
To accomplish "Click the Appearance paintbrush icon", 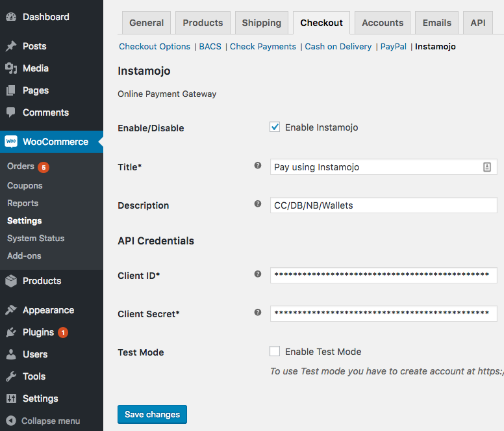I will (11, 310).
